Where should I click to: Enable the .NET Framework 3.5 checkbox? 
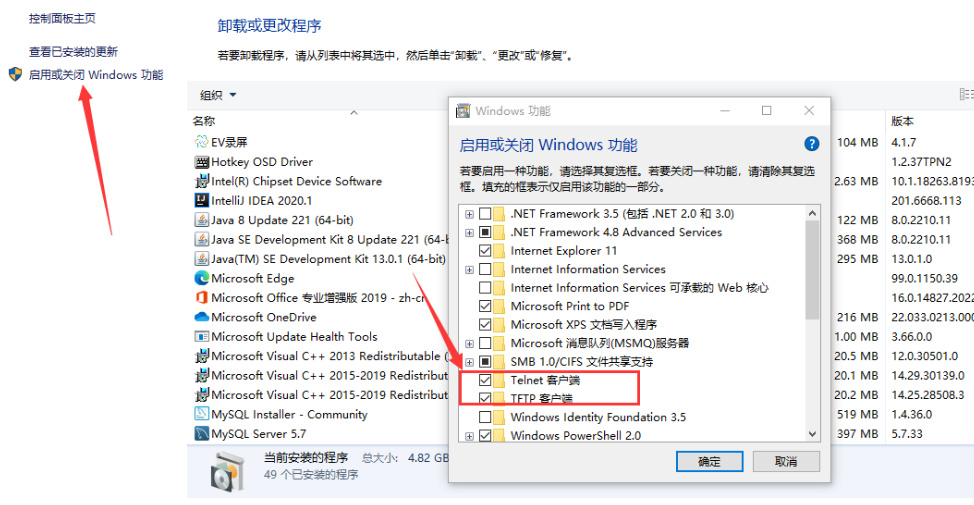[x=485, y=214]
